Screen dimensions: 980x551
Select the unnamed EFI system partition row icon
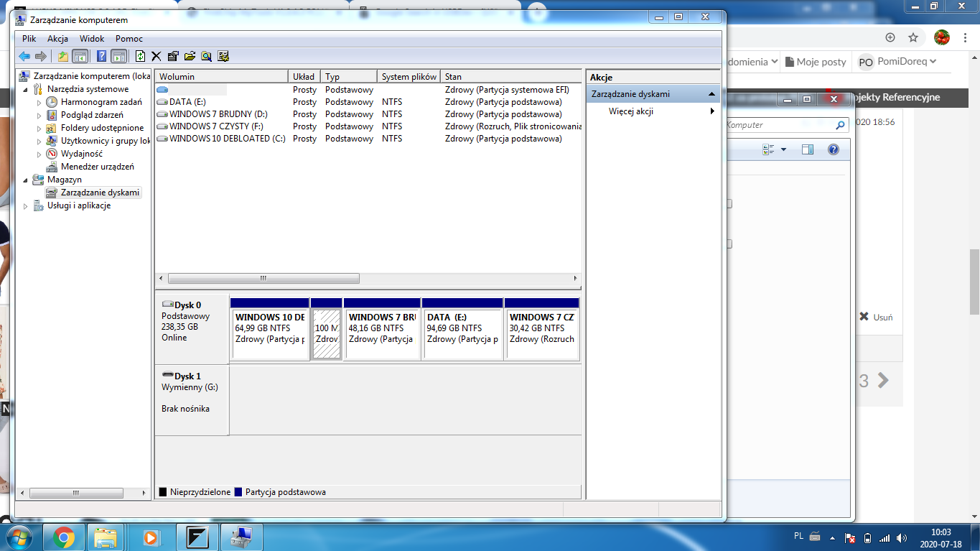pyautogui.click(x=162, y=90)
